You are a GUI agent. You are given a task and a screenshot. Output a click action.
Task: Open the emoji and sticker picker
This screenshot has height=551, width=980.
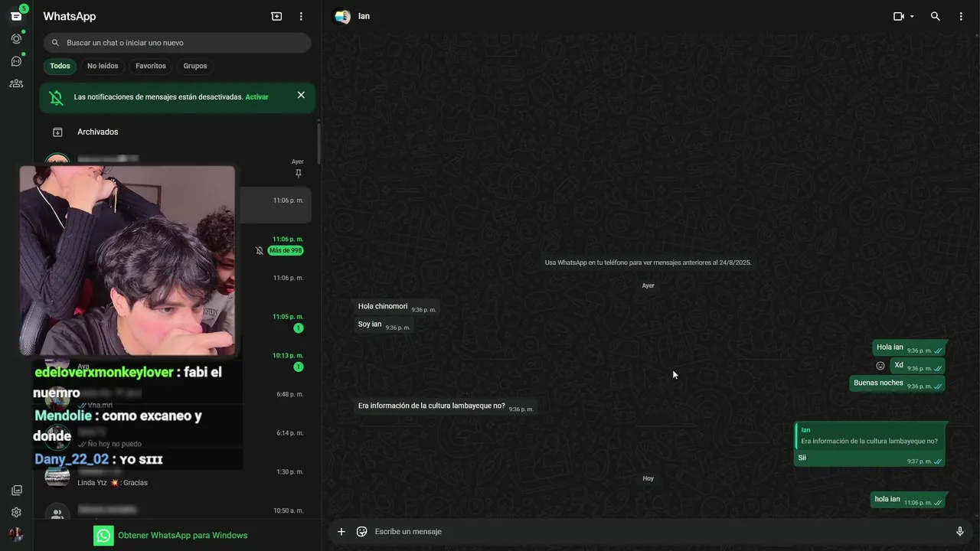pos(362,532)
